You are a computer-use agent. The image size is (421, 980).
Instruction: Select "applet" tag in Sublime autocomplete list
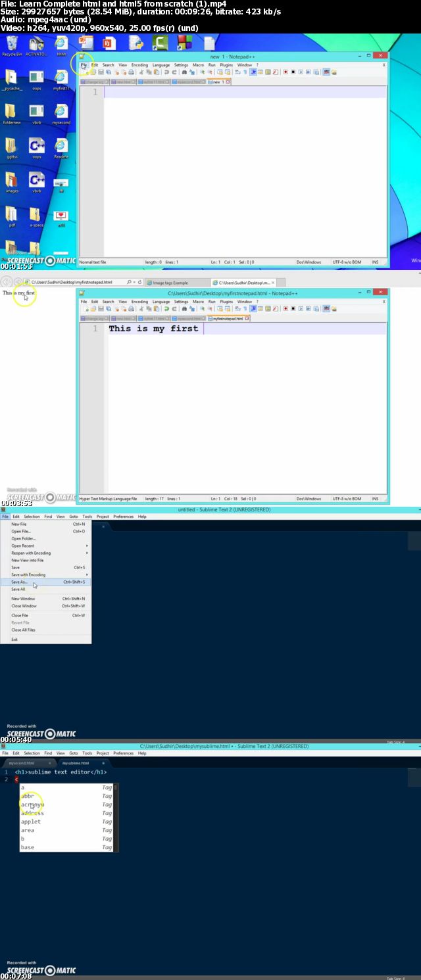(x=66, y=822)
